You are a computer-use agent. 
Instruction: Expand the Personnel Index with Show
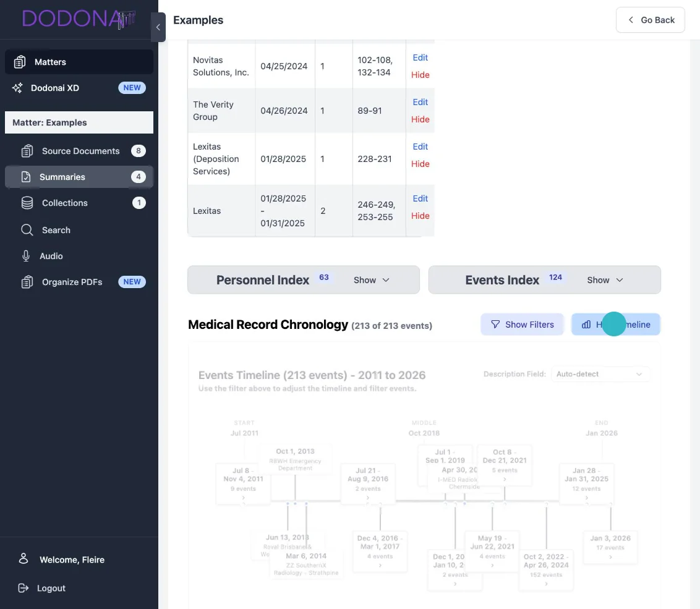(x=371, y=280)
